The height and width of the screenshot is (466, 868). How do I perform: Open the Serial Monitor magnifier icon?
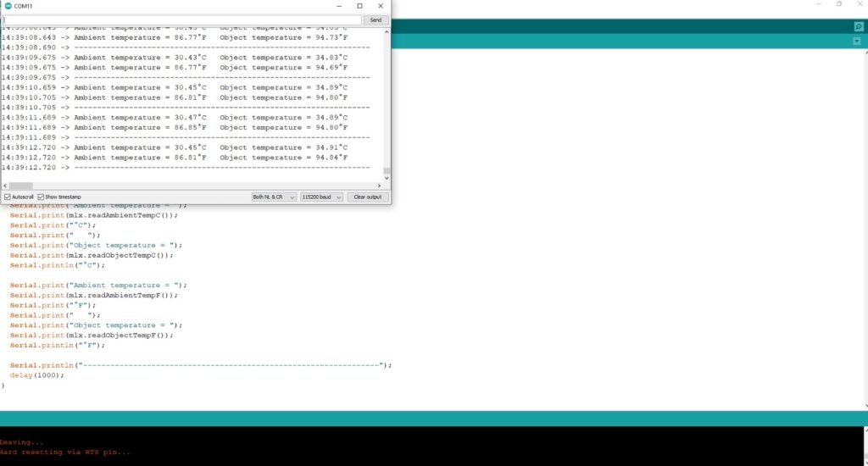click(858, 27)
